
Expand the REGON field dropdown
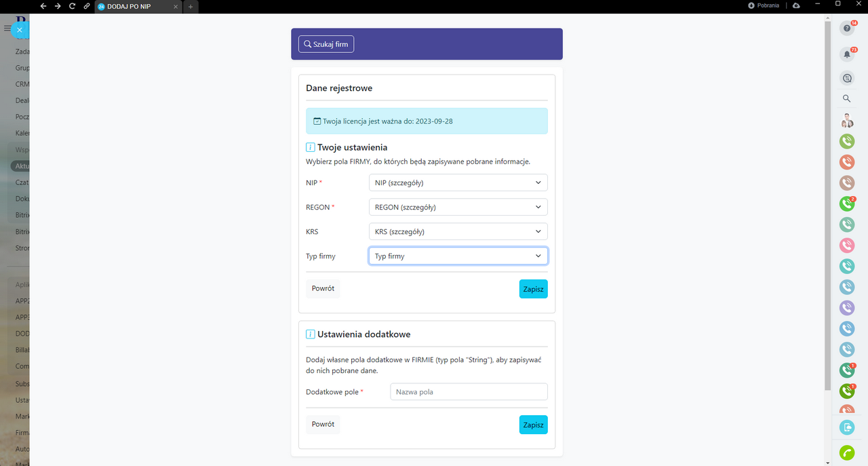458,207
